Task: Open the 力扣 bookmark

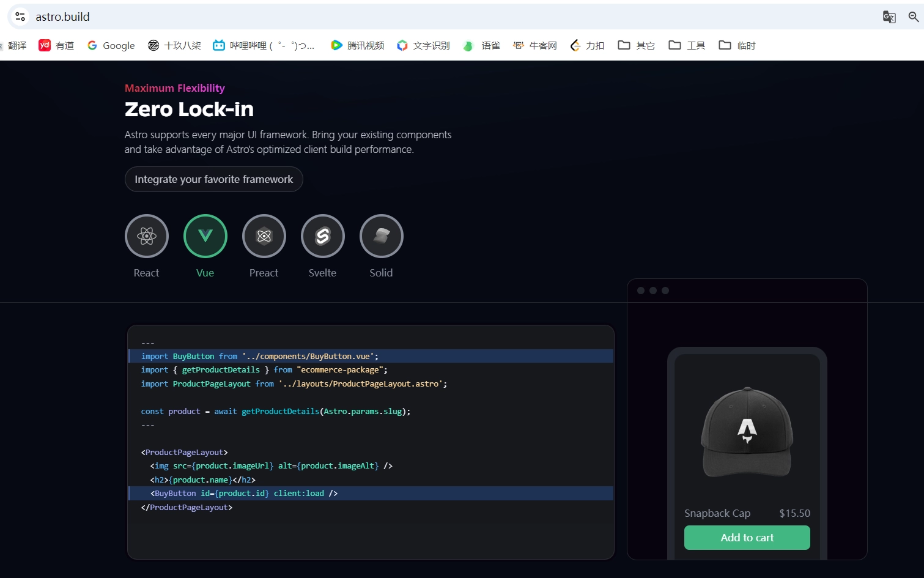Action: point(587,45)
